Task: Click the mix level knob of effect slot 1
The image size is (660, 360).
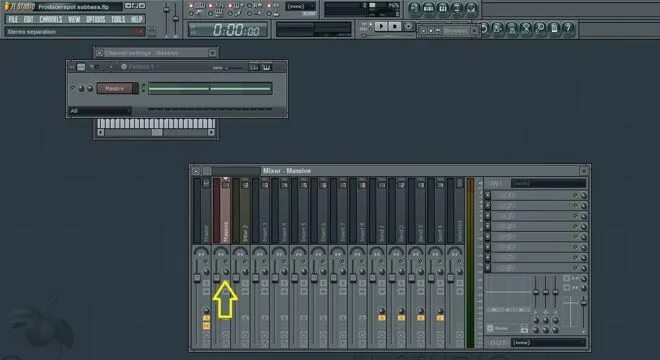Action: coord(583,195)
